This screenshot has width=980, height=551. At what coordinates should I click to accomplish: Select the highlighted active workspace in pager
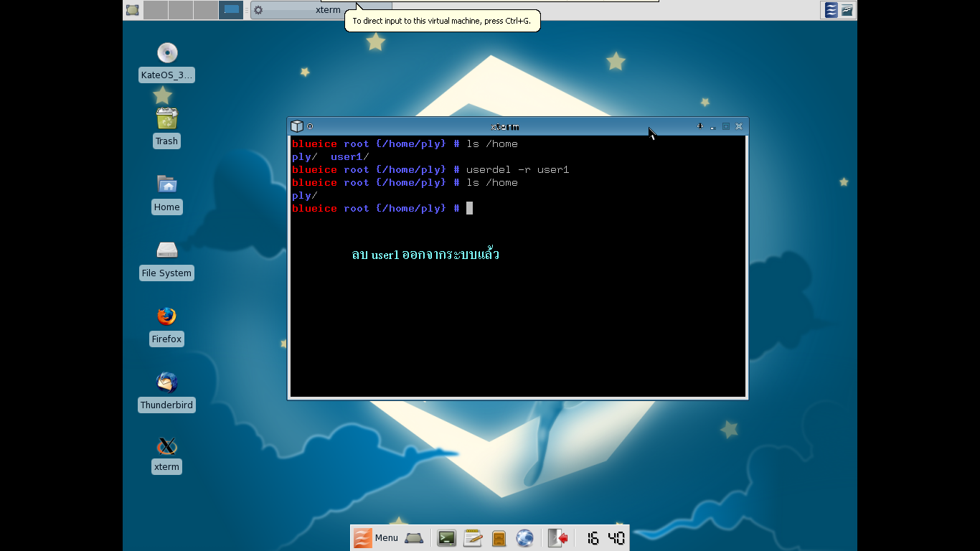(231, 10)
